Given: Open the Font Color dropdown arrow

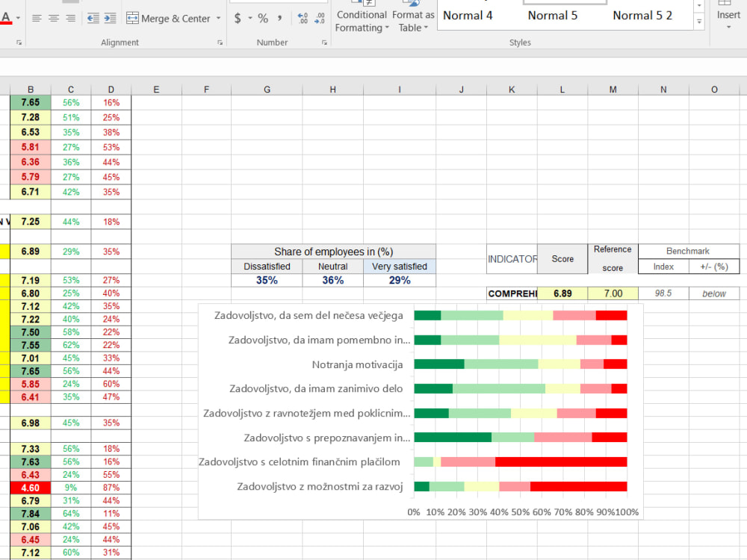Looking at the screenshot, I should (x=19, y=18).
